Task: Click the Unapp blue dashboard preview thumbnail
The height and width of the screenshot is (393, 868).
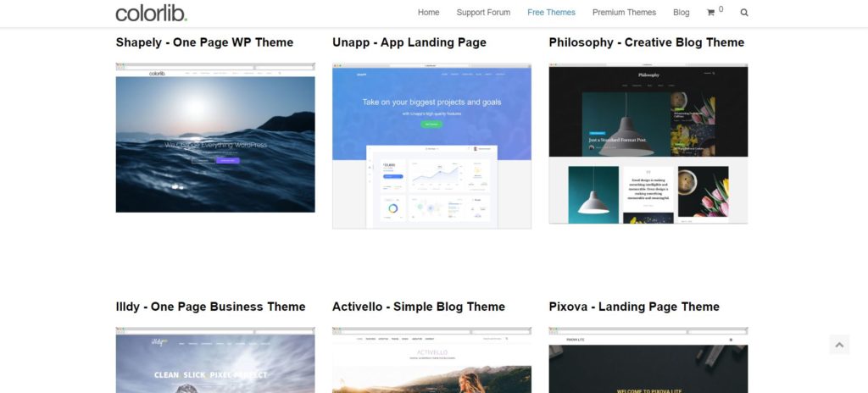Action: coord(431,146)
